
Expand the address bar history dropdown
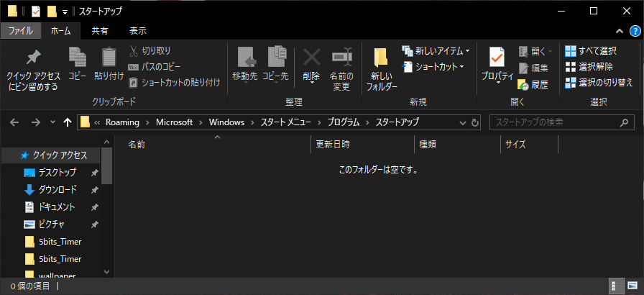[463, 122]
